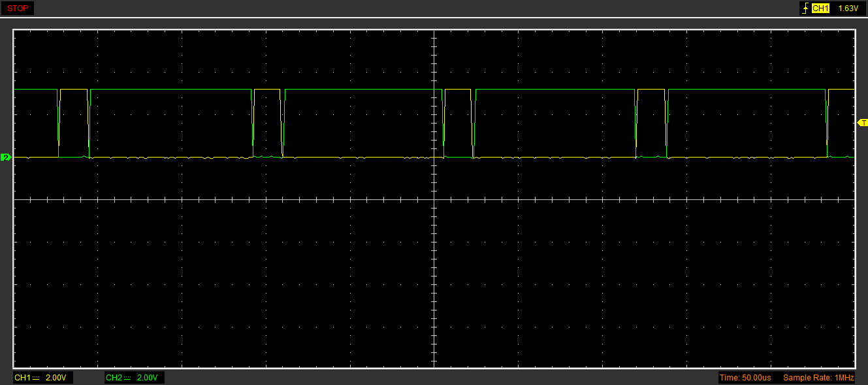
Task: Click the green CH2 channel label
Action: [114, 378]
